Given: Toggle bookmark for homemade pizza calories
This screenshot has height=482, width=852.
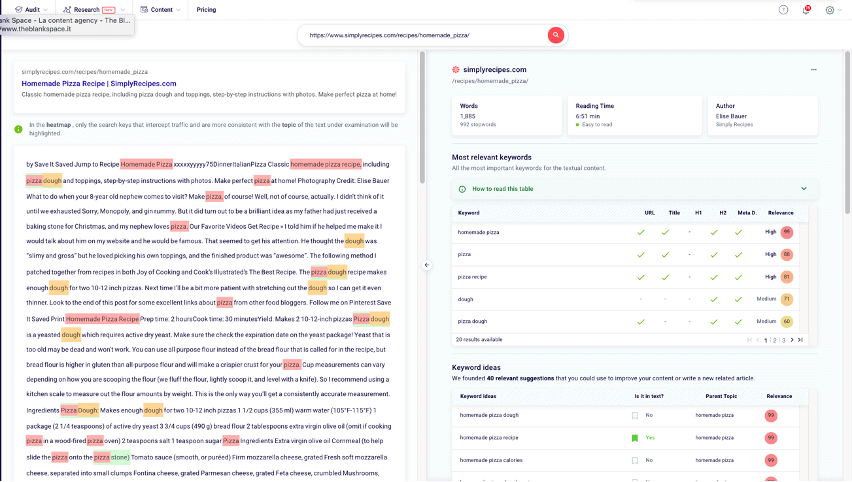Looking at the screenshot, I should coord(635,460).
